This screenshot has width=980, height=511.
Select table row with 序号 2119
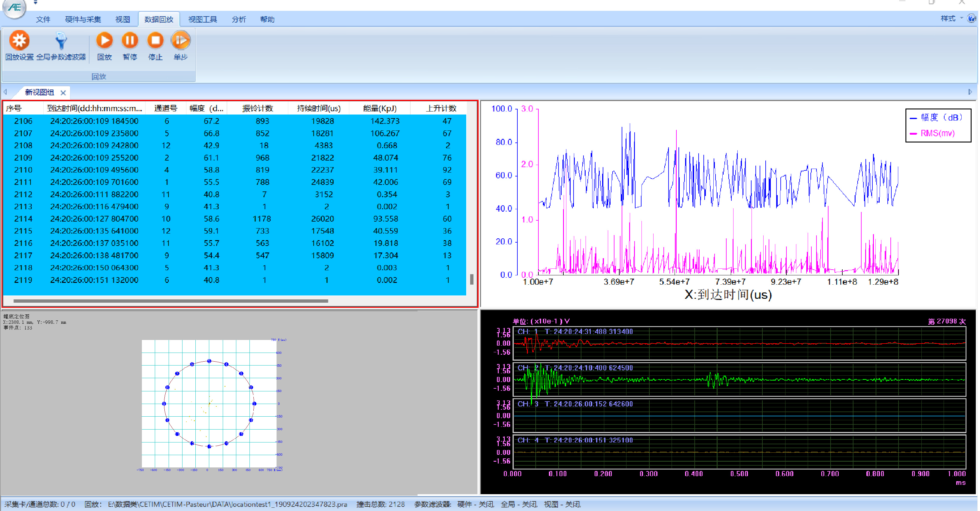pyautogui.click(x=235, y=280)
